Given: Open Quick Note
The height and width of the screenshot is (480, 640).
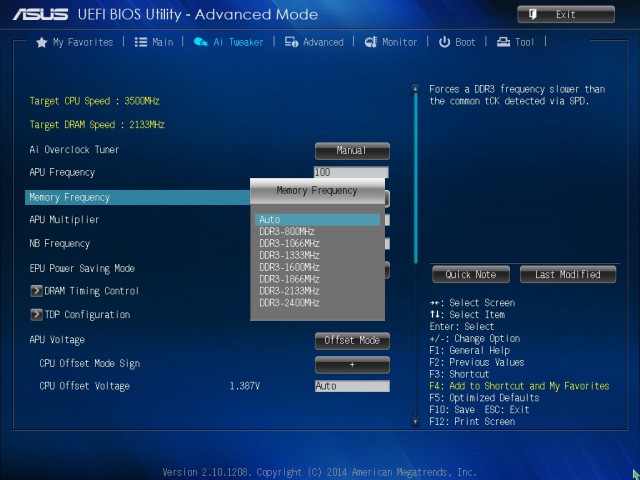Looking at the screenshot, I should tap(471, 275).
